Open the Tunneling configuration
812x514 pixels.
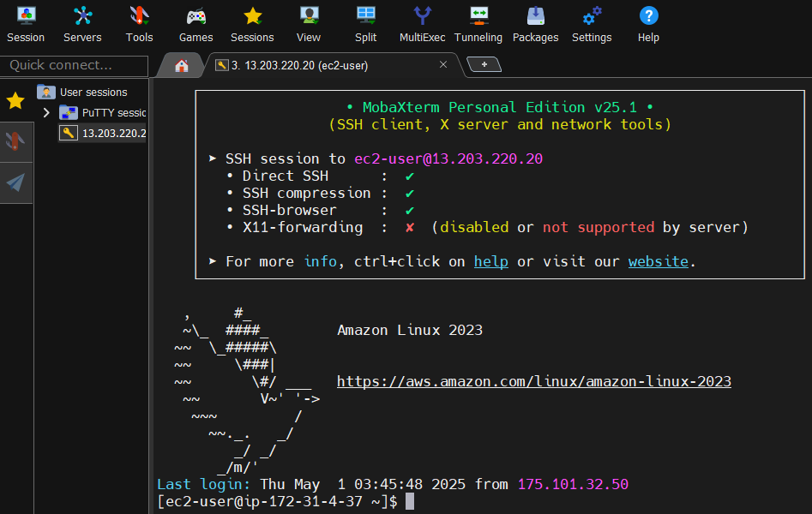click(478, 23)
